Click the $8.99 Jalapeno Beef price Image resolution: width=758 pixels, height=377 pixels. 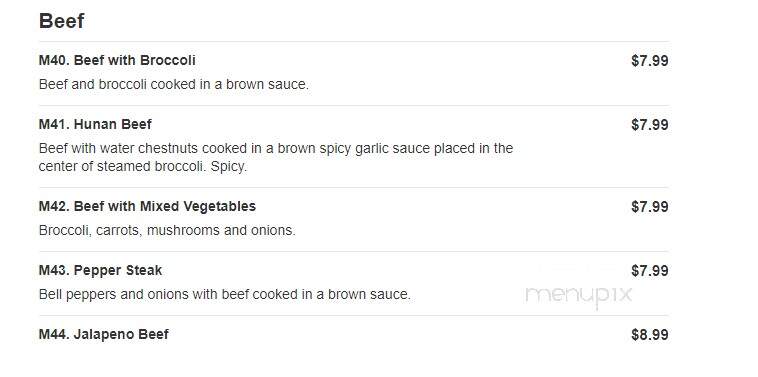tap(650, 334)
